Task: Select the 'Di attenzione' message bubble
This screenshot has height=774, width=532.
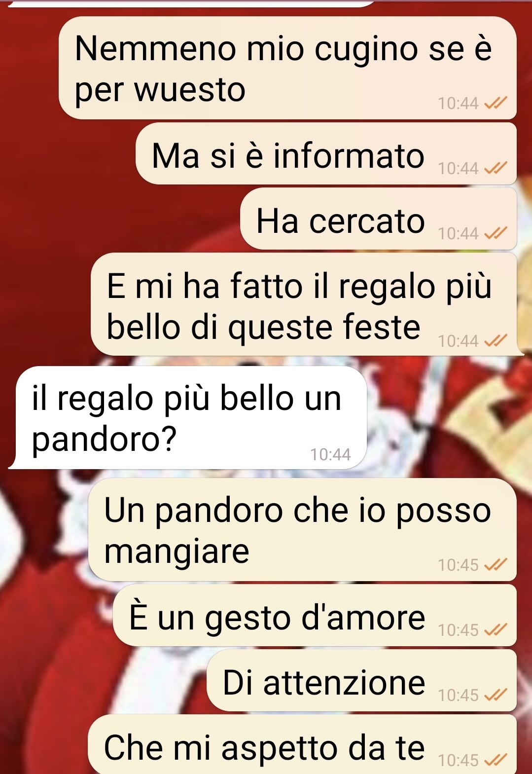Action: (361, 680)
